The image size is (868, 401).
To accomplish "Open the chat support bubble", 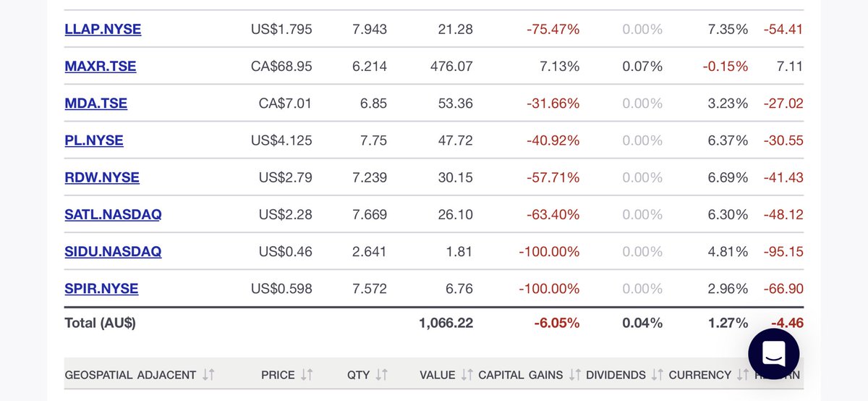I will (x=773, y=354).
